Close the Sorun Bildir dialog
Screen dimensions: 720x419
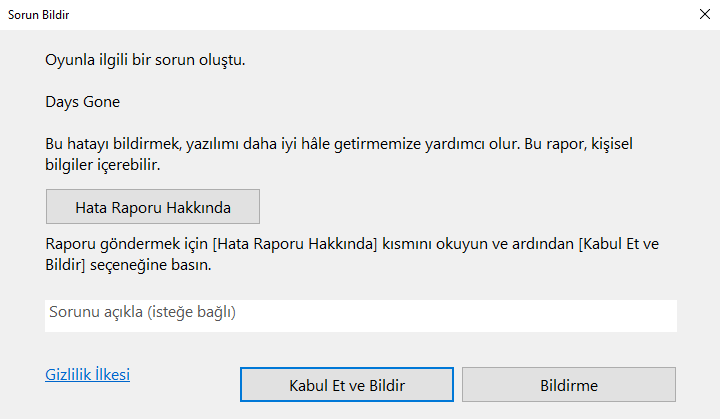coord(699,15)
